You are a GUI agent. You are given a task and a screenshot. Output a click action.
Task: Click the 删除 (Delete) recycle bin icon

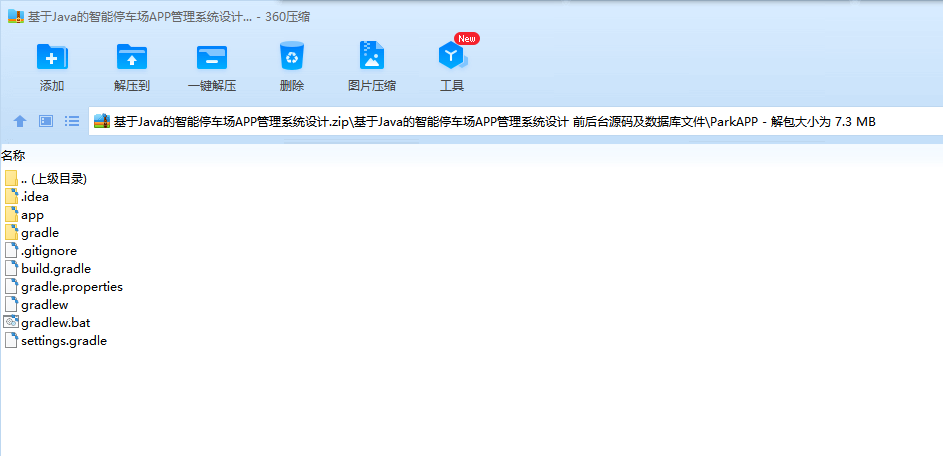tap(292, 56)
